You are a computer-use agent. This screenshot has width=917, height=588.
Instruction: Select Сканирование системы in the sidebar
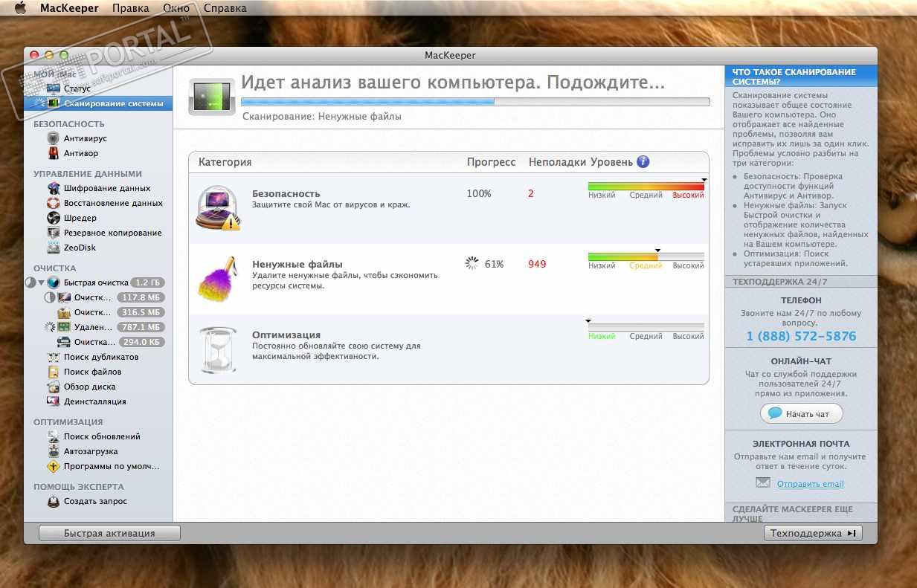(98, 103)
